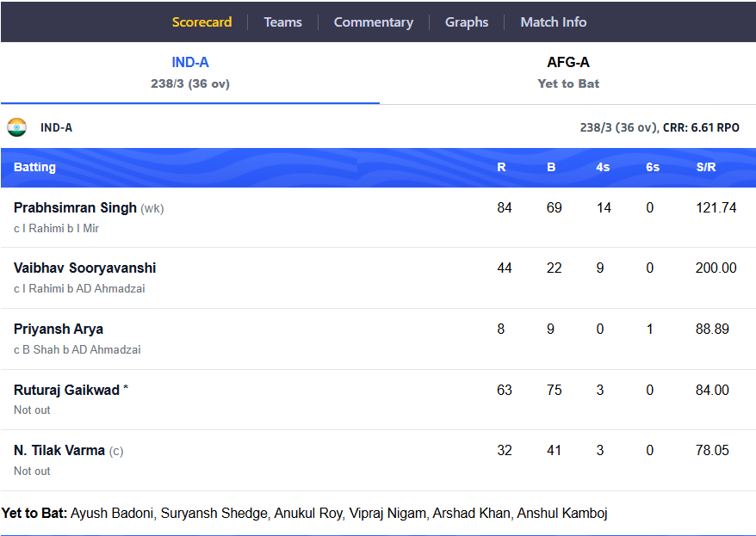
Task: Click Priyansh Arya's name
Action: click(x=59, y=329)
